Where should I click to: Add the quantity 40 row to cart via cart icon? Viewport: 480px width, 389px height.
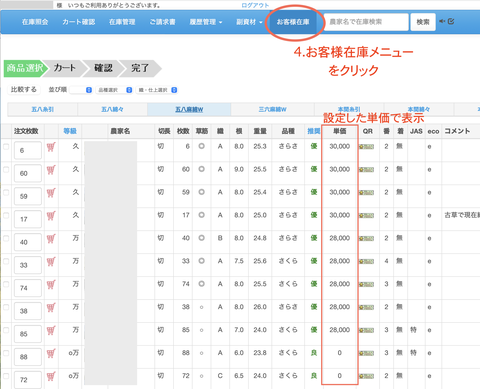51,239
